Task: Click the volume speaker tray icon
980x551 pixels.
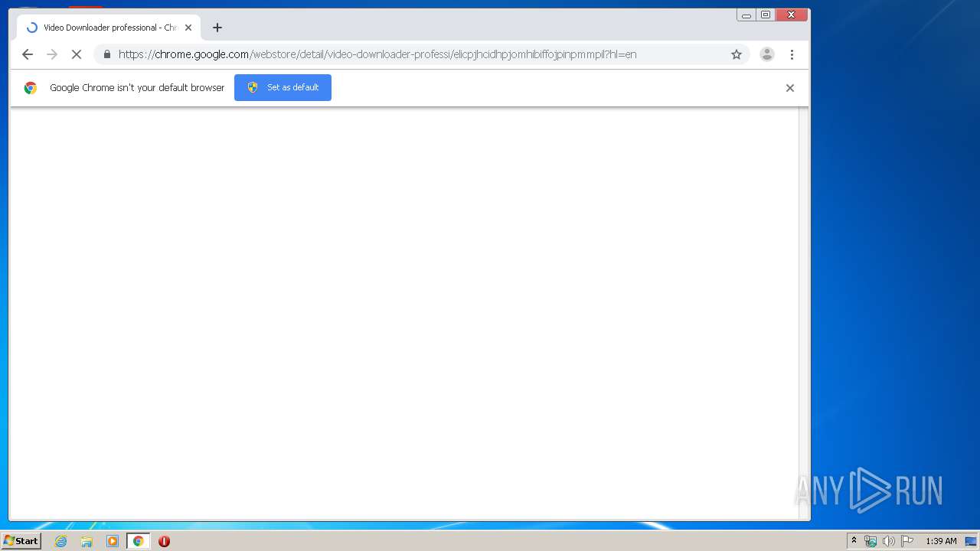Action: tap(888, 541)
